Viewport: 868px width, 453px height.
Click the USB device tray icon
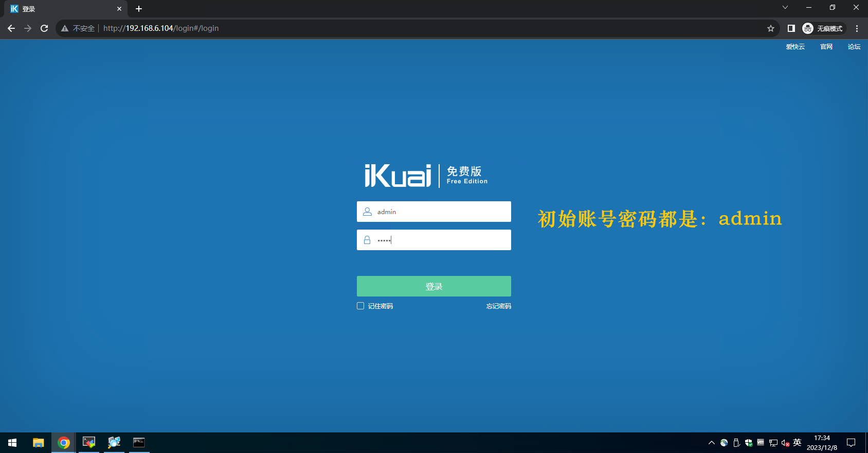coord(736,443)
